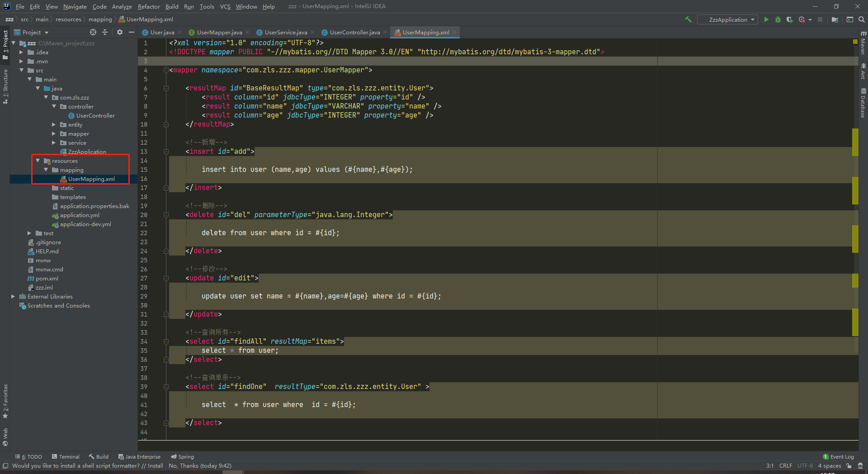Open the Navigate menu
868x474 pixels.
pyautogui.click(x=75, y=6)
